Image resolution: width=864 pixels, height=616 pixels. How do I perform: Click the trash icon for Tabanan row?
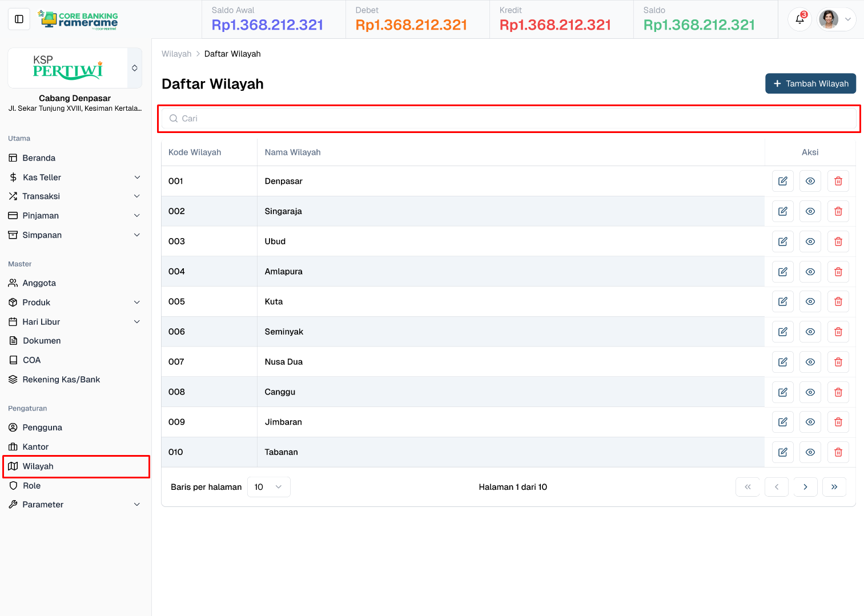coord(838,452)
